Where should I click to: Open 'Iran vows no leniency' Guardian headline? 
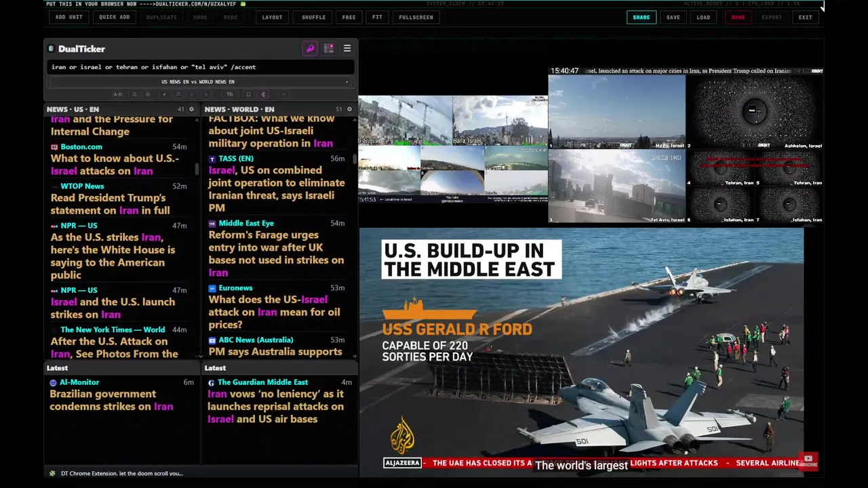(275, 407)
